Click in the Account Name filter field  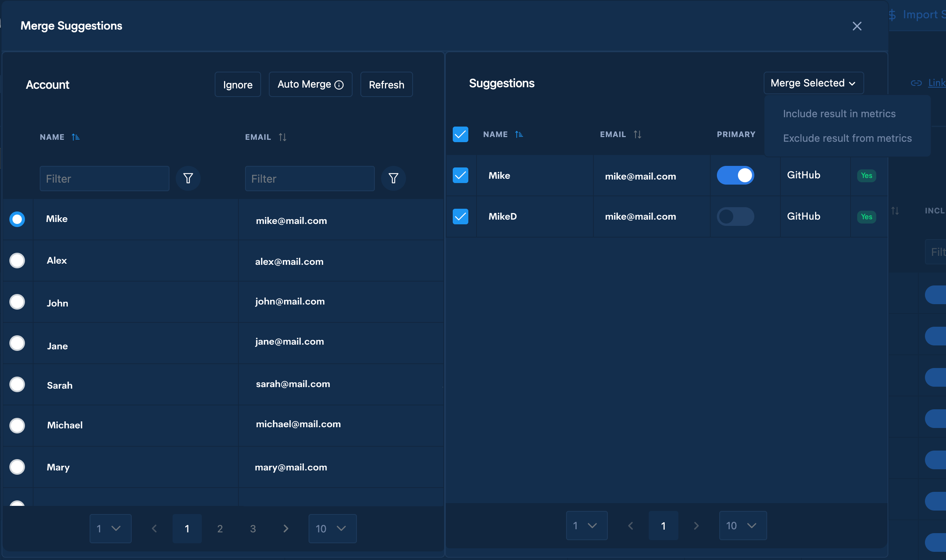(x=104, y=179)
